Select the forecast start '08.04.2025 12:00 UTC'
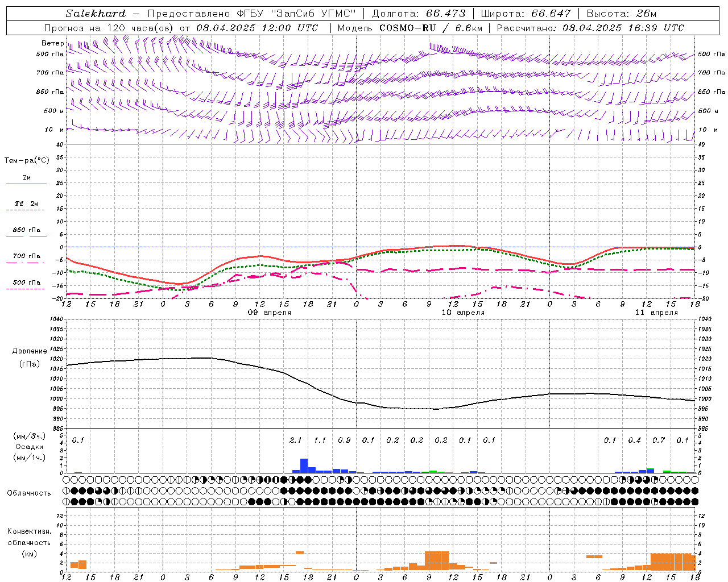The width and height of the screenshot is (728, 582). coord(257,28)
